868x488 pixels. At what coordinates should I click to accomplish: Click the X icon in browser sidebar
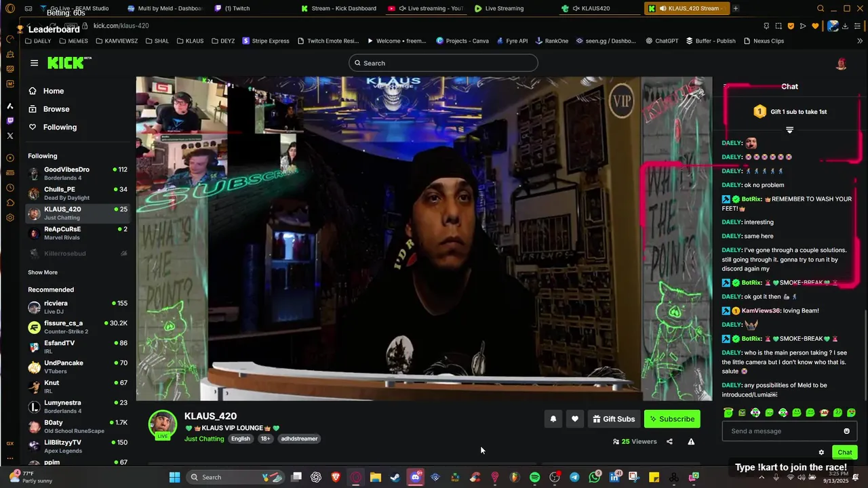10,136
